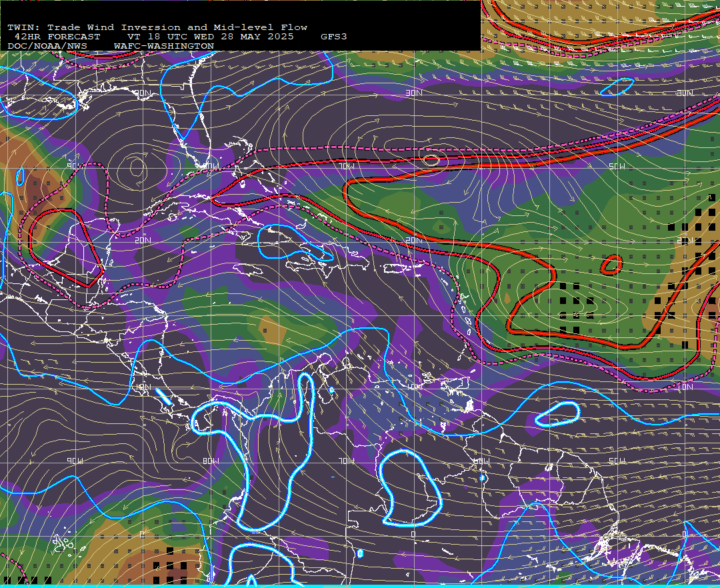Viewport: 720px width, 588px height.
Task: Click the '80W' longitude label near southern Florida
Action: [211, 166]
